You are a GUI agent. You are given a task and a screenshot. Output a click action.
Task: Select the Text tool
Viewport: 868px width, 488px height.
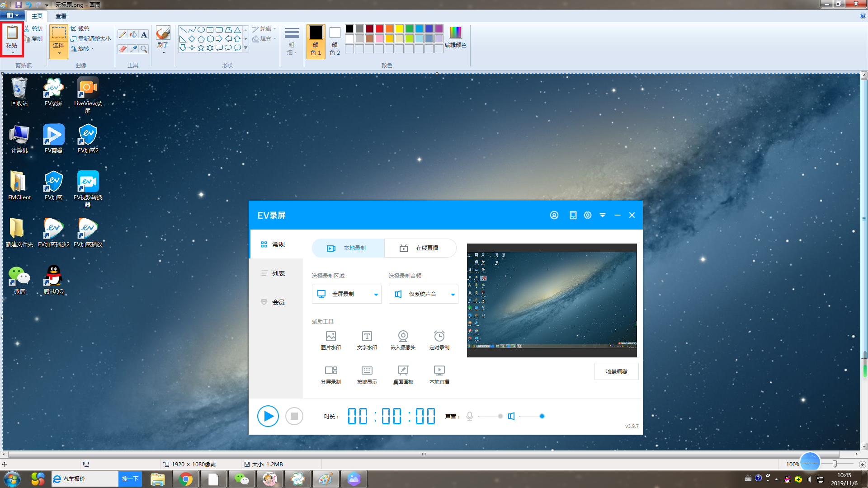click(144, 35)
